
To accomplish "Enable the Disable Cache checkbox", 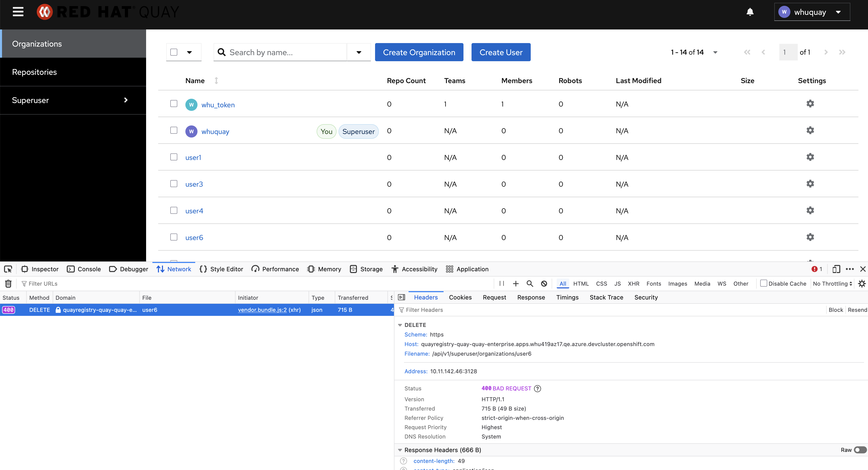I will click(763, 283).
